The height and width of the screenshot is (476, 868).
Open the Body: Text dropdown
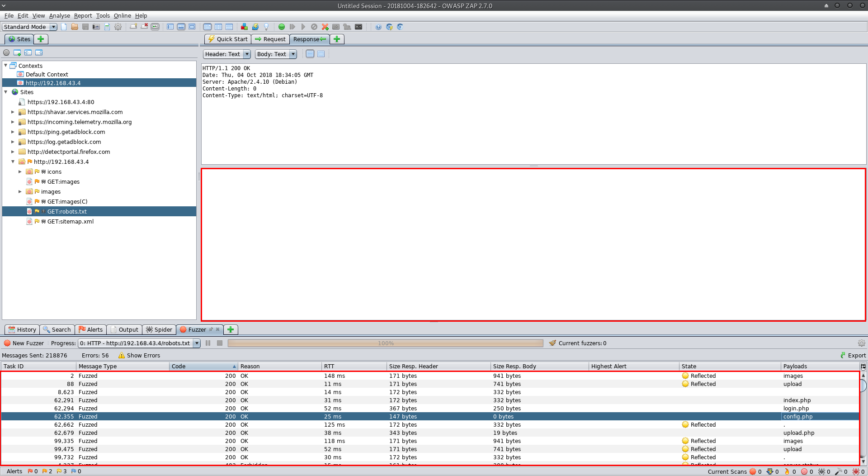(x=276, y=54)
